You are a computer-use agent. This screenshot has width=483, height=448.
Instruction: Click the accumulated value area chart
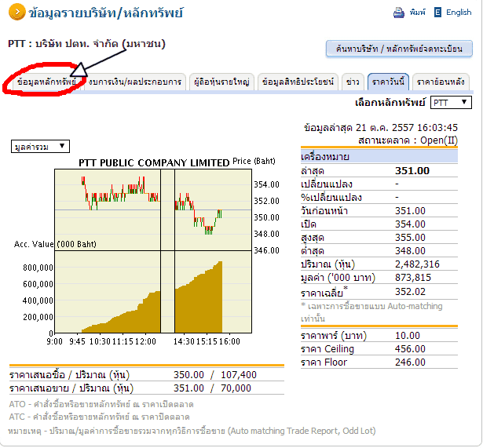(x=153, y=292)
